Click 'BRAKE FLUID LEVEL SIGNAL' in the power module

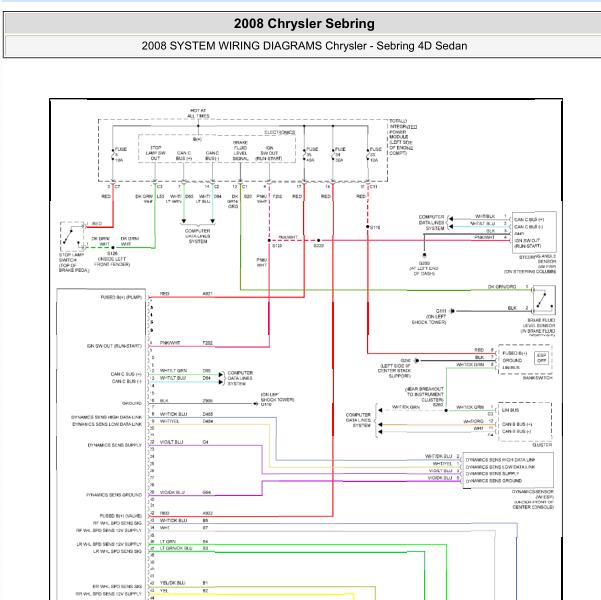(x=240, y=150)
